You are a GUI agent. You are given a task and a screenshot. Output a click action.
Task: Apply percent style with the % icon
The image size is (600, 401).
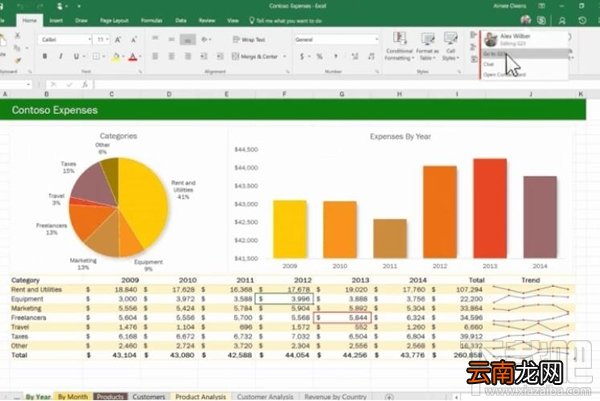319,57
